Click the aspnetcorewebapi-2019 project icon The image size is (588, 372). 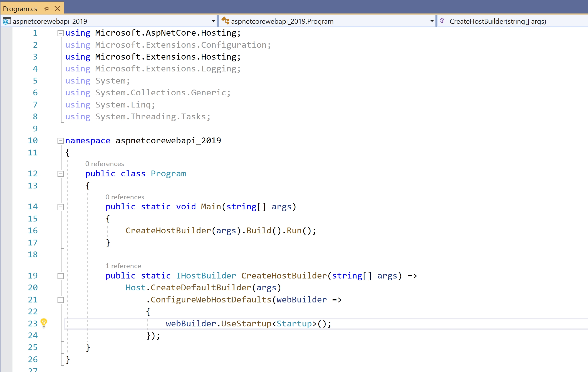tap(7, 21)
